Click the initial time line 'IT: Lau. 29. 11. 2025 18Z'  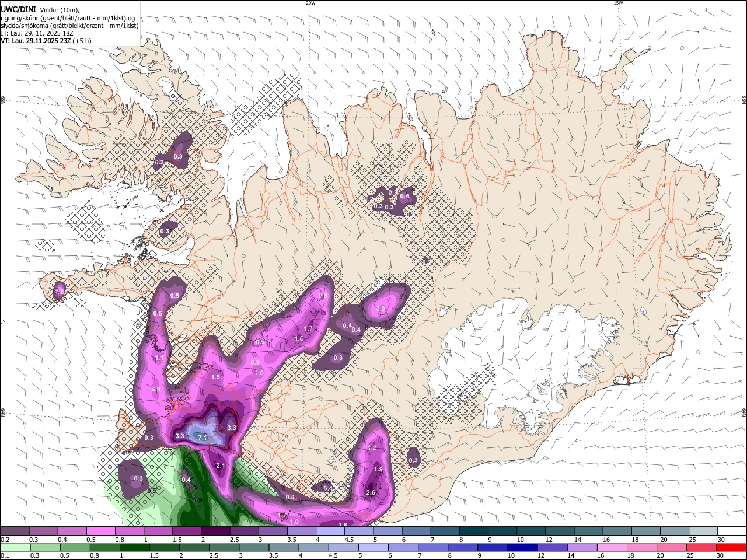pyautogui.click(x=37, y=33)
